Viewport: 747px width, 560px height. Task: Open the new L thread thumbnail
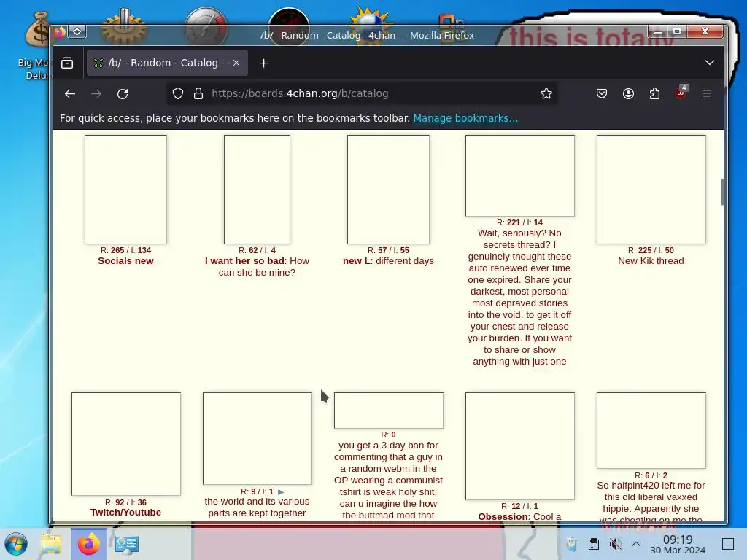coord(388,190)
